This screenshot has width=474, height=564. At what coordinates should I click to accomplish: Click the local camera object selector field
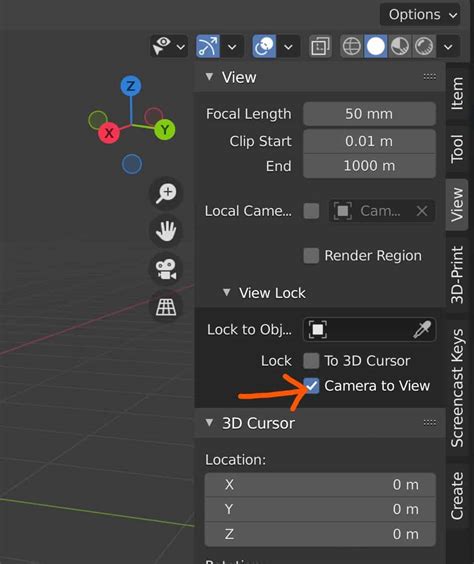point(381,211)
